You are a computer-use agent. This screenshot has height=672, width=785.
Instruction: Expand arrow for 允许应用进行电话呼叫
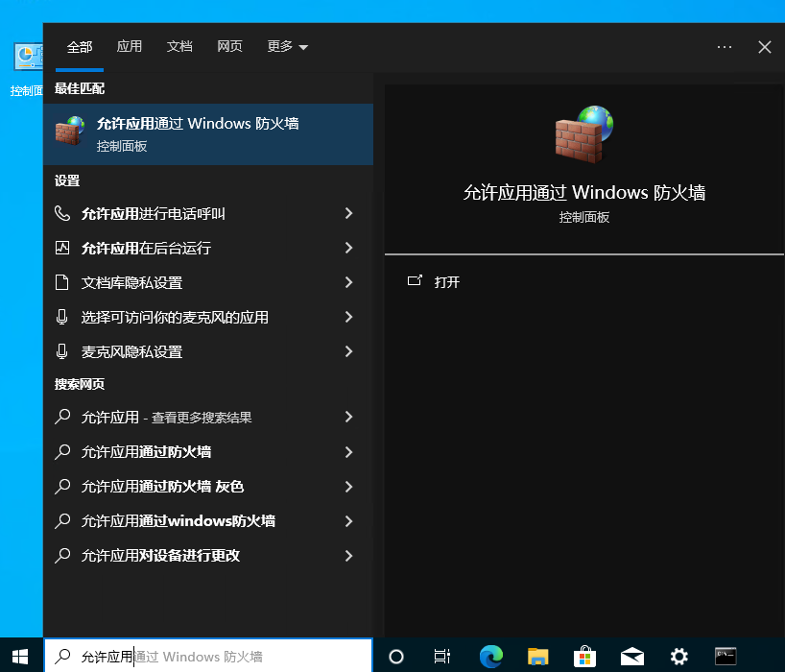tap(348, 213)
